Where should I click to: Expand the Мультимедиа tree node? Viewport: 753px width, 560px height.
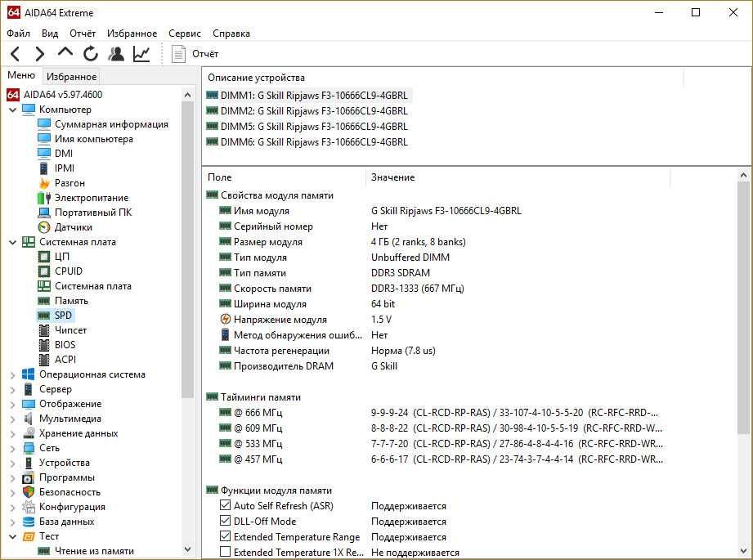coord(13,419)
